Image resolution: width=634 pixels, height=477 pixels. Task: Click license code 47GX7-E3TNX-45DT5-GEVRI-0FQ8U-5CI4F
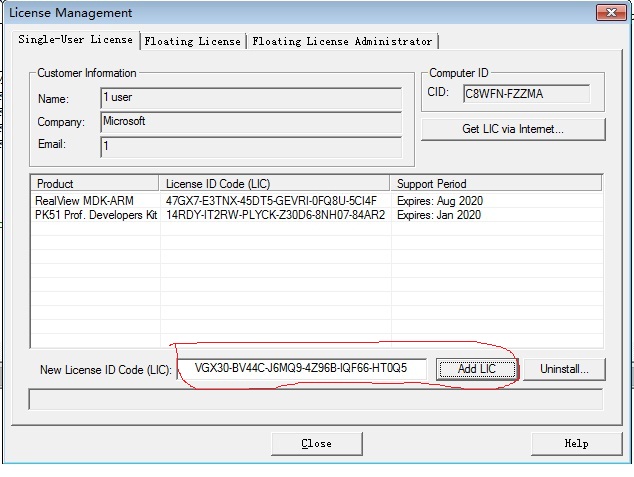coord(271,201)
